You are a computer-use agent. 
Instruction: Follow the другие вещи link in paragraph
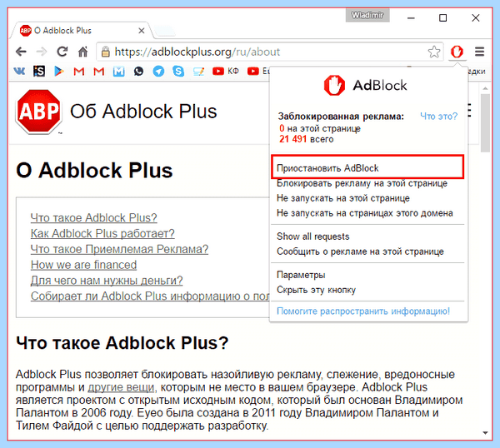tap(121, 387)
